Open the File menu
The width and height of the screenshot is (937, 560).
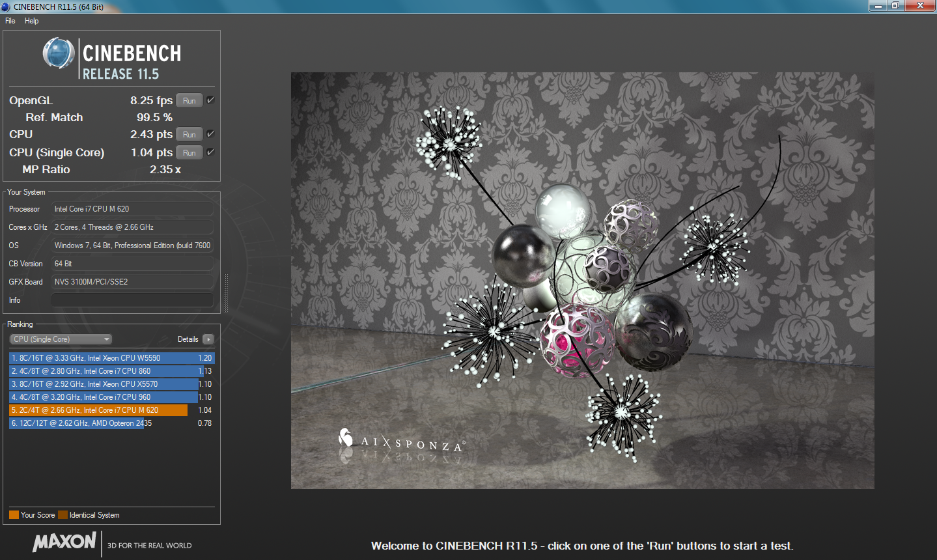coord(10,21)
